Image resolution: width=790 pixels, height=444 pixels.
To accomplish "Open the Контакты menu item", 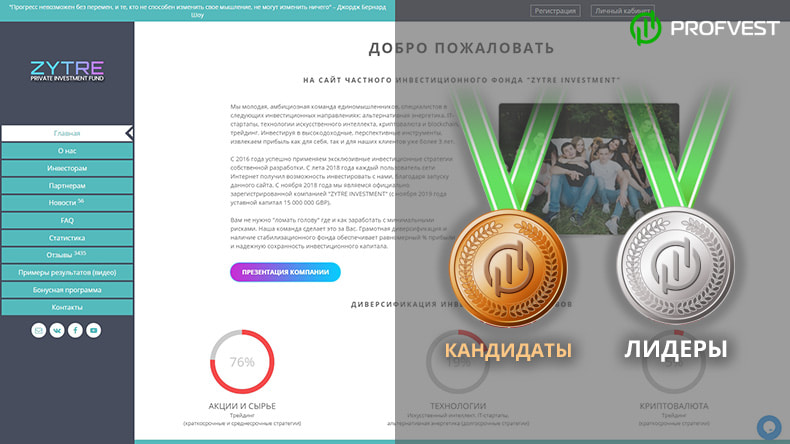I will (67, 307).
